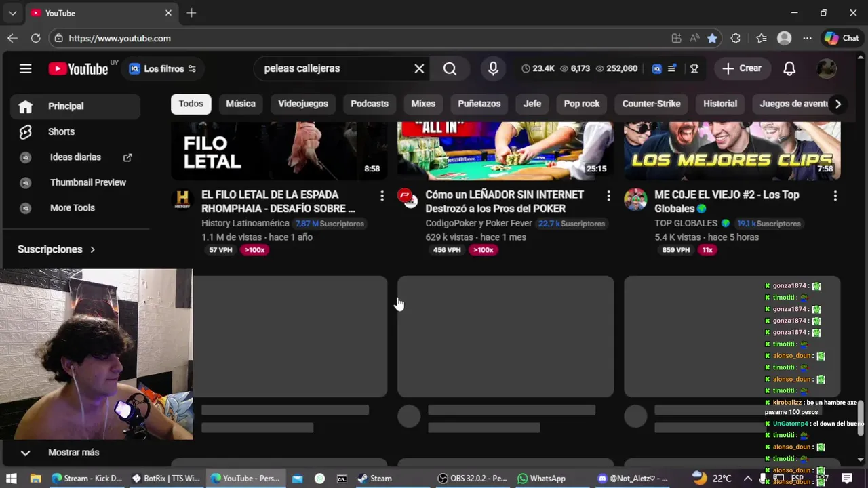Go to YouTube home via logo
The height and width of the screenshot is (488, 868).
pos(79,68)
